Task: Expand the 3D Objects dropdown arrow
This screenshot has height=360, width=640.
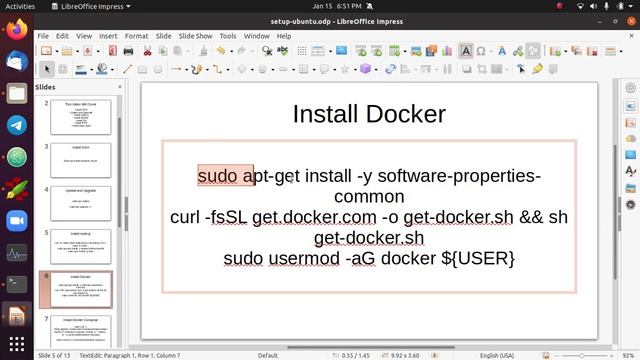Action: (376, 70)
